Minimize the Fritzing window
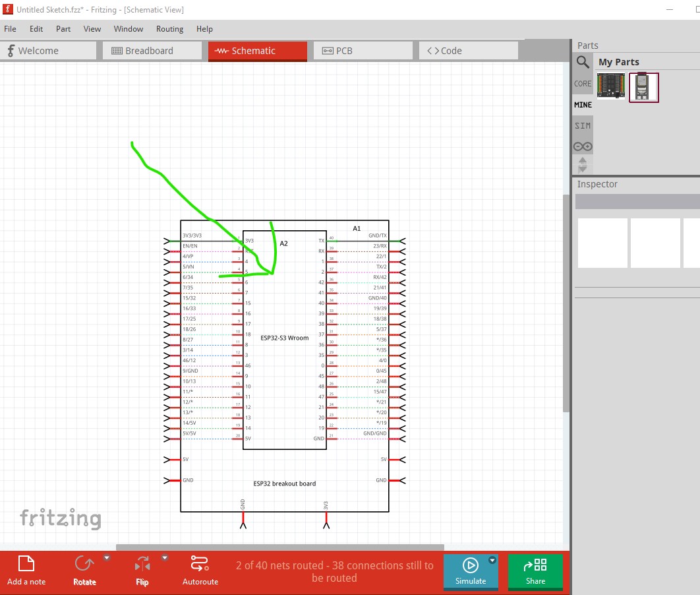 pyautogui.click(x=670, y=9)
